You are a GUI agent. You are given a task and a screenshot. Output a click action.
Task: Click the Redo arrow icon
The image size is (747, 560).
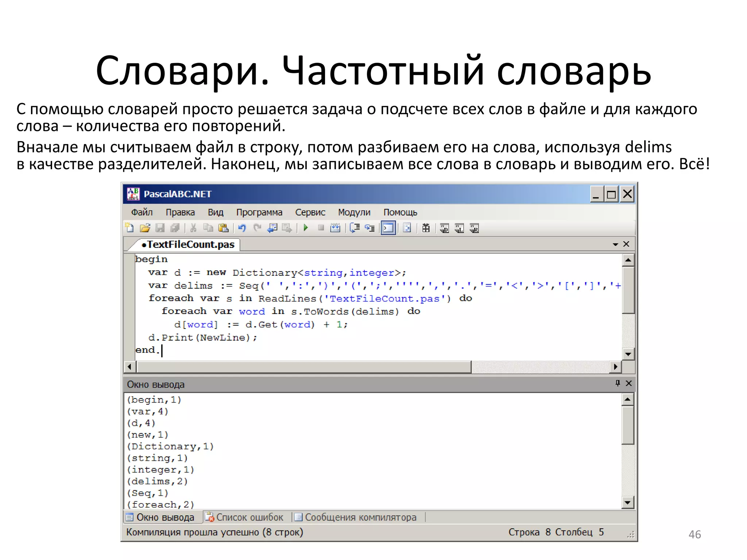tap(258, 228)
